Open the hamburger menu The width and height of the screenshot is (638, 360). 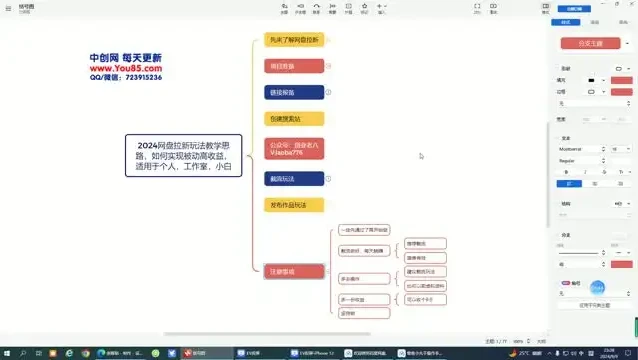[x=8, y=8]
